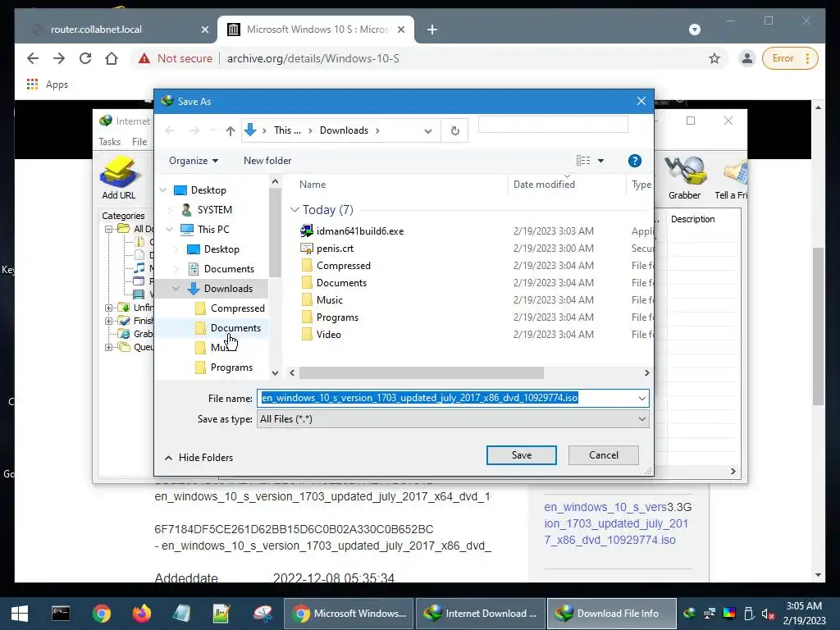Collapse the Hide Folders panel

tap(199, 458)
